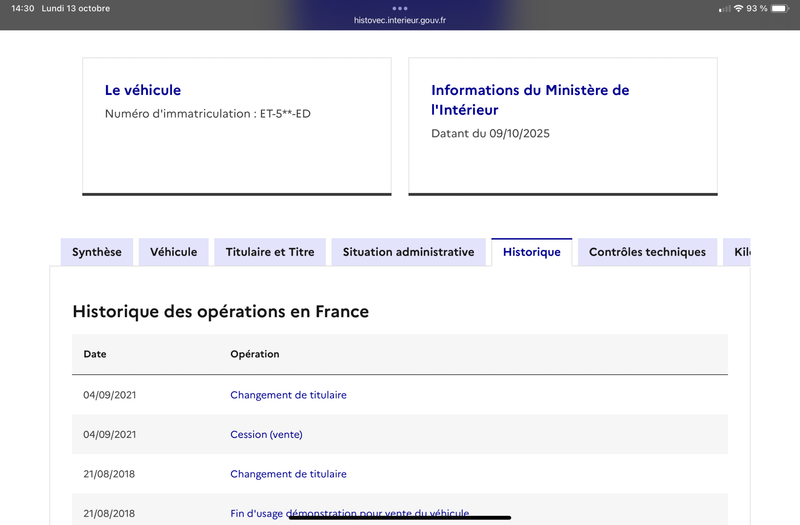This screenshot has height=525, width=800.
Task: Tap the histovec.interieur.gouv.fr address bar
Action: click(400, 20)
